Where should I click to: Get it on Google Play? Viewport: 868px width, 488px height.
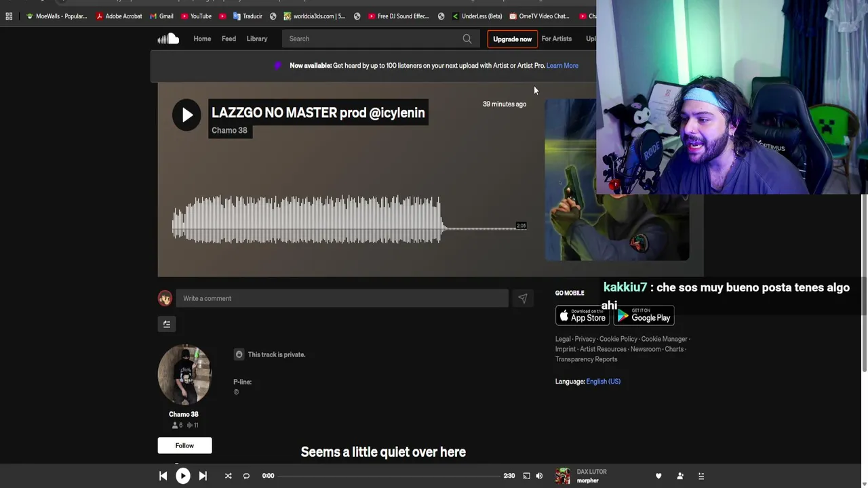(x=644, y=316)
